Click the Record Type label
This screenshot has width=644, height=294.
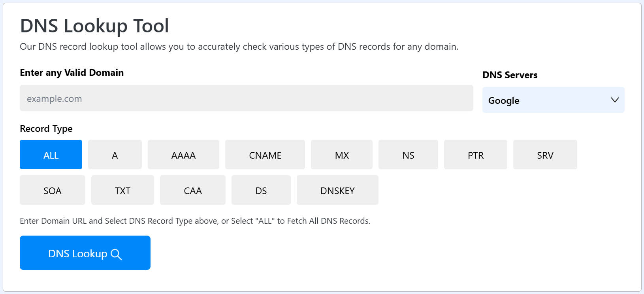point(46,129)
